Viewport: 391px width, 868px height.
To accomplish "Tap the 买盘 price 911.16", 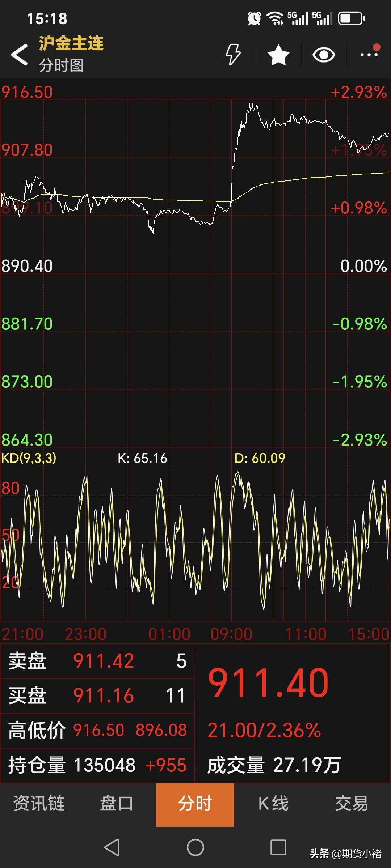I will click(x=104, y=695).
